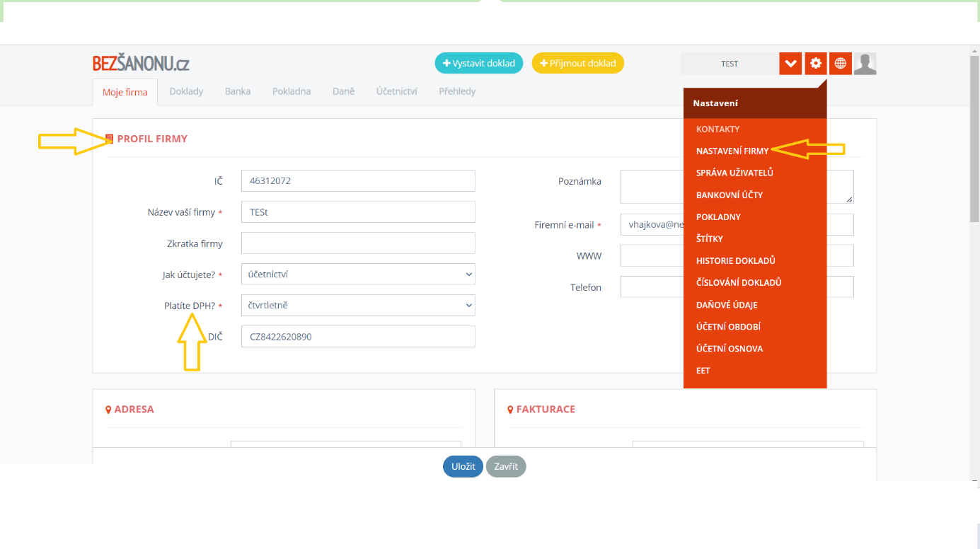Open the settings gear icon
Screen dimensions: 980x549
pos(816,63)
